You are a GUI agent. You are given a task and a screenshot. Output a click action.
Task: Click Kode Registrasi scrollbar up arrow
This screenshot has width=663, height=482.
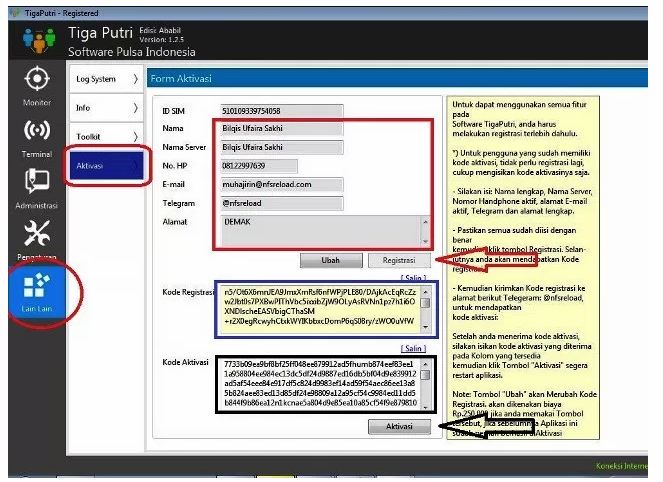click(426, 292)
